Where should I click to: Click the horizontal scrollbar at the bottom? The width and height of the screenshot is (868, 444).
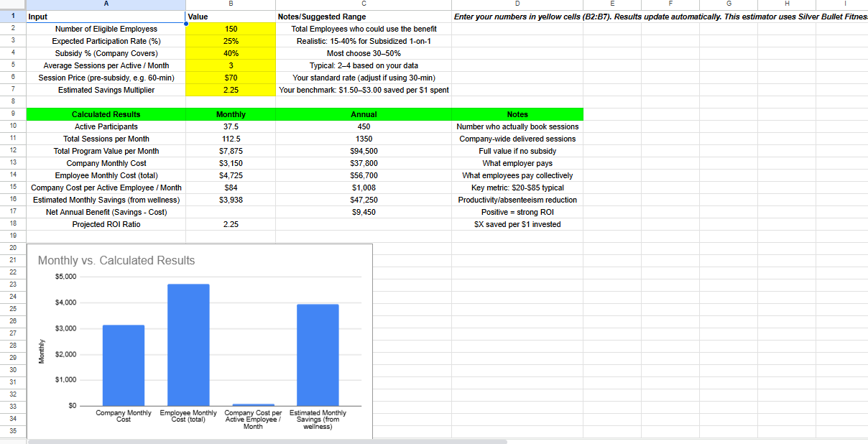267,441
